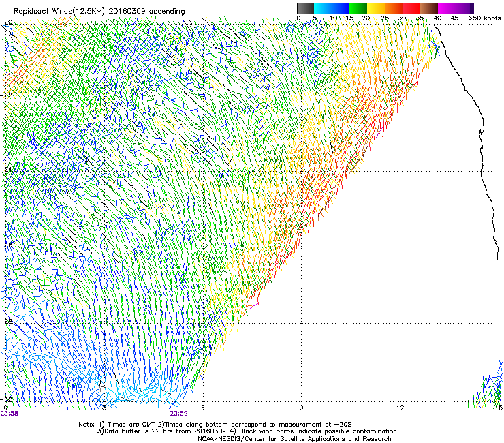504x443 pixels.
Task: Click the orange 25-30 knots legend swatch
Action: click(x=394, y=8)
